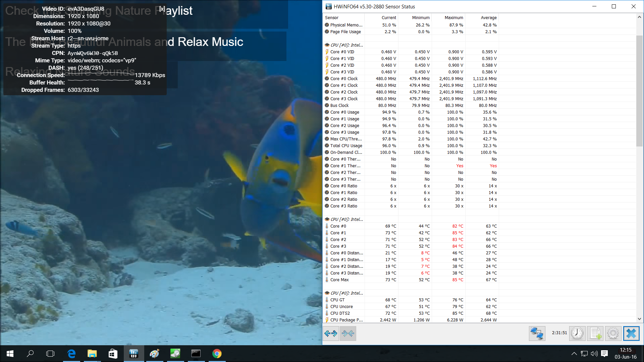The width and height of the screenshot is (644, 362).
Task: Click the Current column header
Action: coord(381,17)
